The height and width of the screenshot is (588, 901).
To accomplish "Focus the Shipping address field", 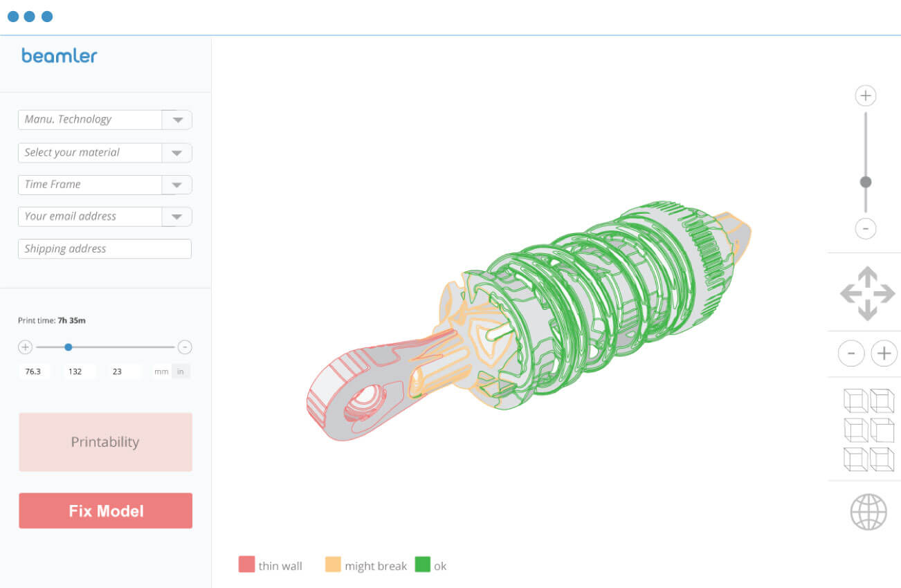I will [x=104, y=249].
